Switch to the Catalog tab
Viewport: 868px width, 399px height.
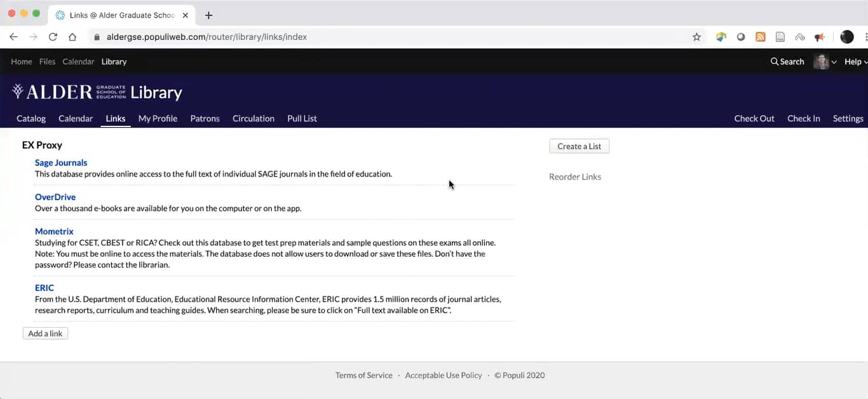(x=31, y=118)
